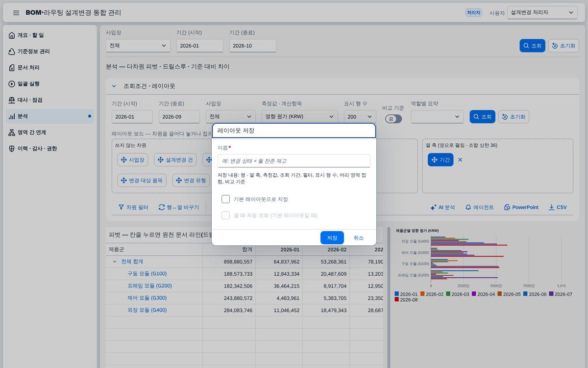This screenshot has height=368, width=588.
Task: Click the 기간 column-axis chip
Action: 441,160
